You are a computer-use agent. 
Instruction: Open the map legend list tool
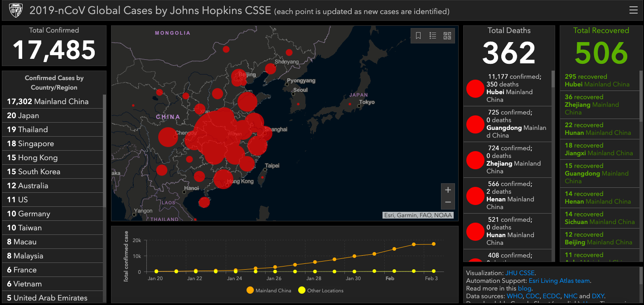pos(433,36)
